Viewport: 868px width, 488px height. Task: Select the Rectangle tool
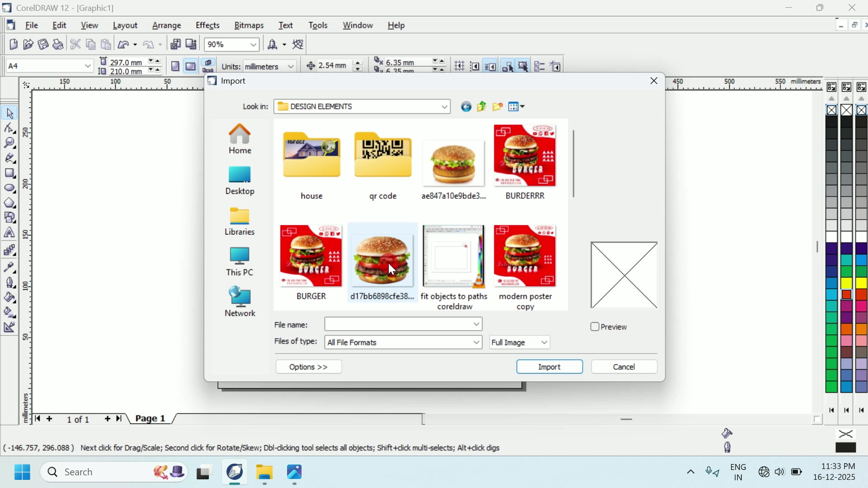10,174
